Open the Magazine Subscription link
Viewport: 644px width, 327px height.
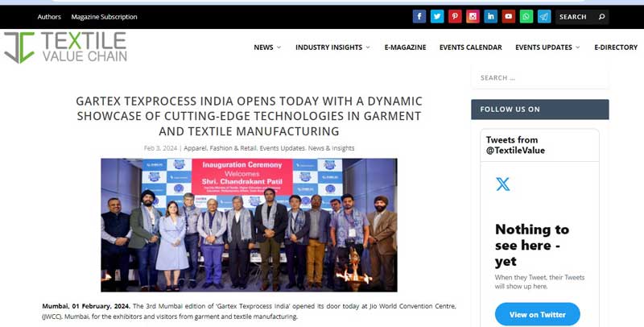point(104,17)
